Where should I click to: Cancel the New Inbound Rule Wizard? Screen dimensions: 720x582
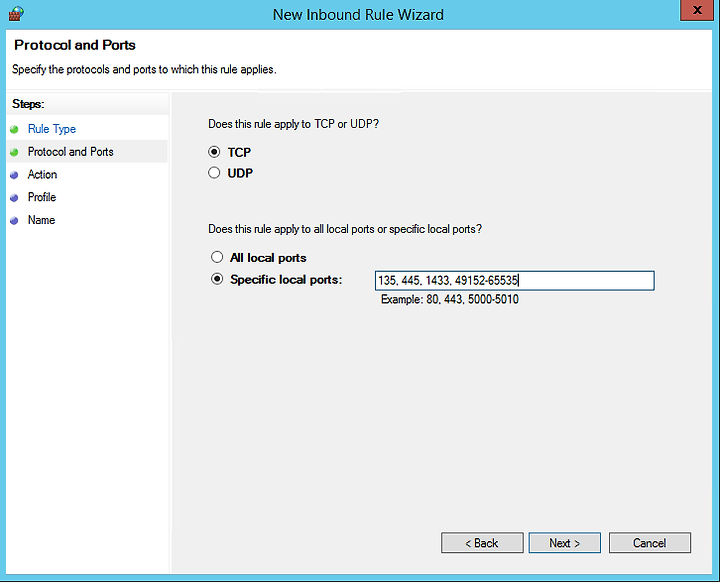[x=649, y=542]
